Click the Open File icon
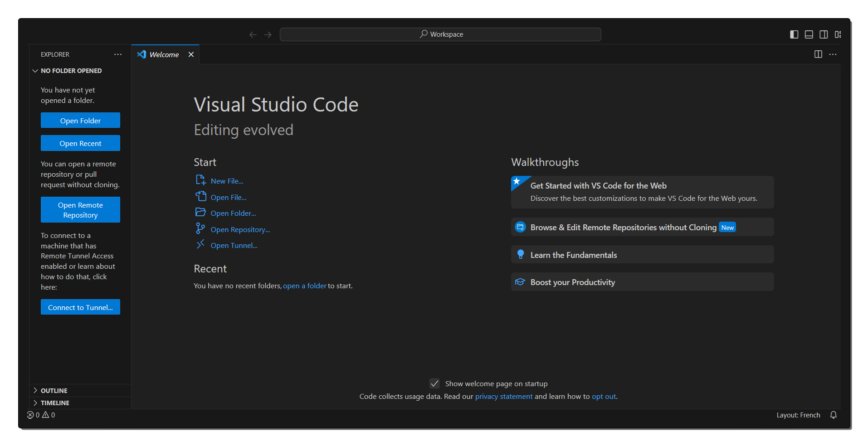The image size is (868, 446). [200, 196]
